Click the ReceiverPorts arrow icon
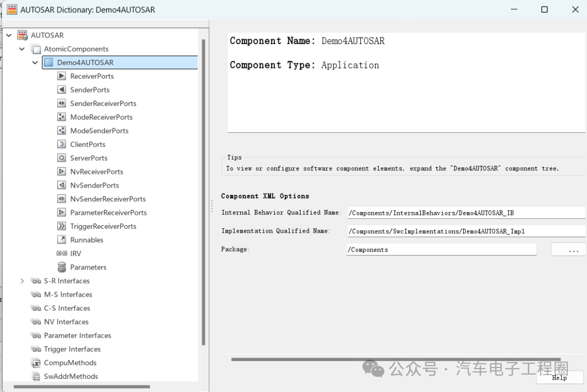This screenshot has width=587, height=392. tap(62, 76)
